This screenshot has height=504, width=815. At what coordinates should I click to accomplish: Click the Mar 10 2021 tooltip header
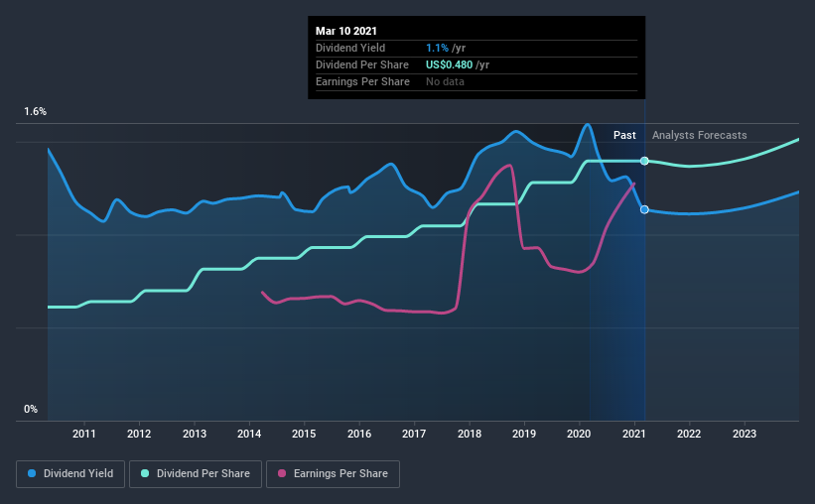[x=346, y=31]
